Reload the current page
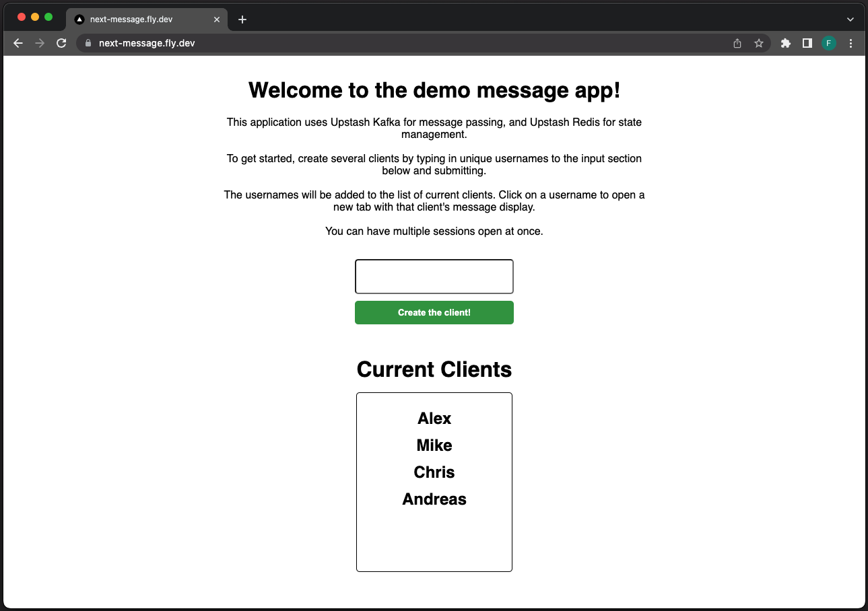The image size is (868, 611). click(x=61, y=43)
